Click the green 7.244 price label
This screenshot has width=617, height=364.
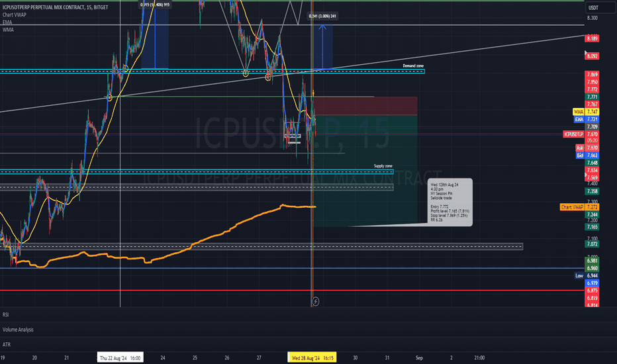(x=592, y=214)
